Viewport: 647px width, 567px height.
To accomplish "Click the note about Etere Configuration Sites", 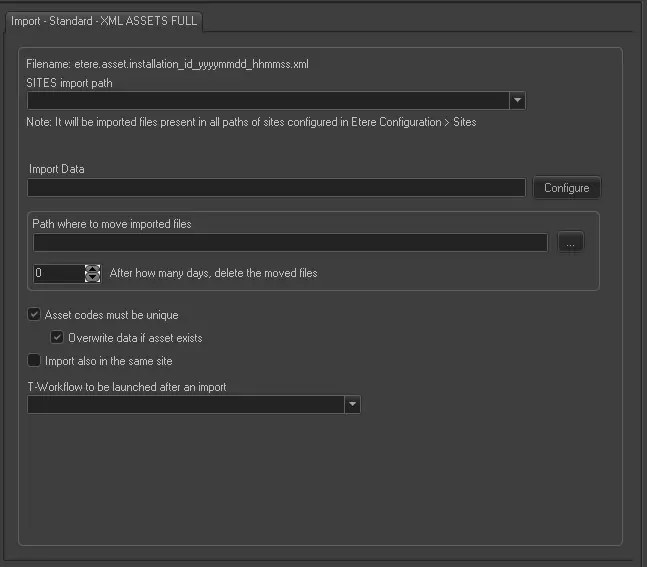I will (x=251, y=122).
